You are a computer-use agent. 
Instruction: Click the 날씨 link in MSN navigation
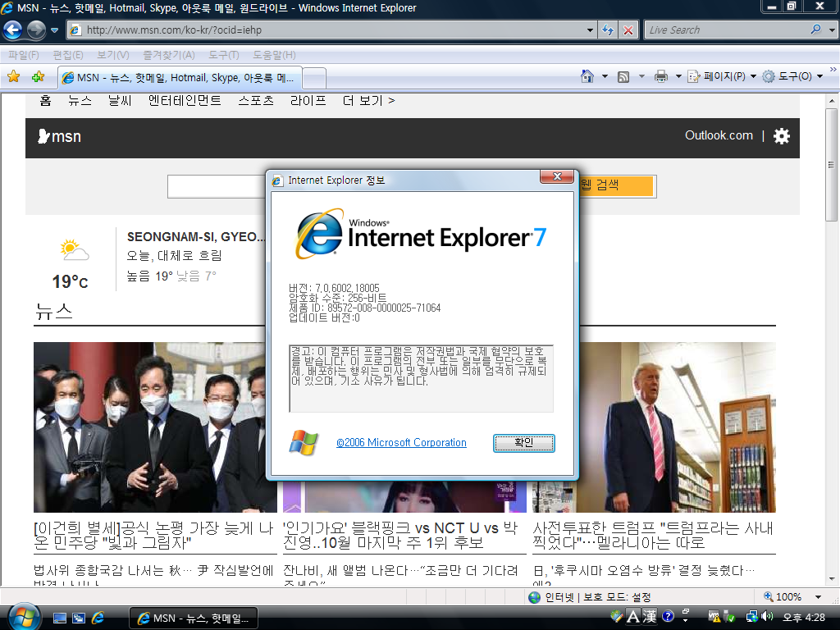pos(120,100)
